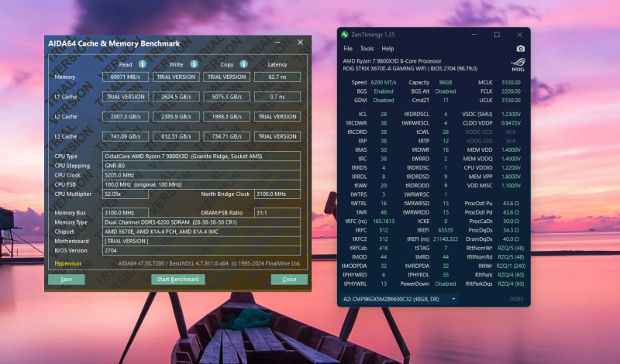The image size is (620, 364).
Task: Click the Read info icon in AIDA64
Action: click(x=143, y=64)
